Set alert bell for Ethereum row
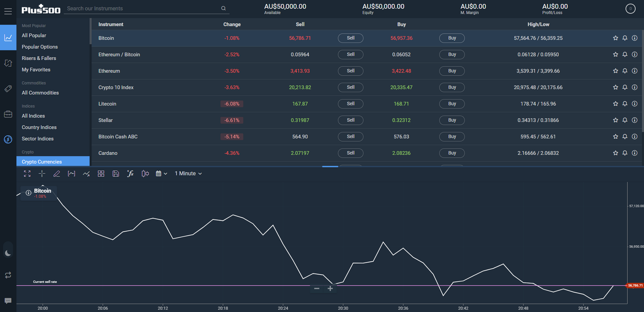 pos(625,71)
